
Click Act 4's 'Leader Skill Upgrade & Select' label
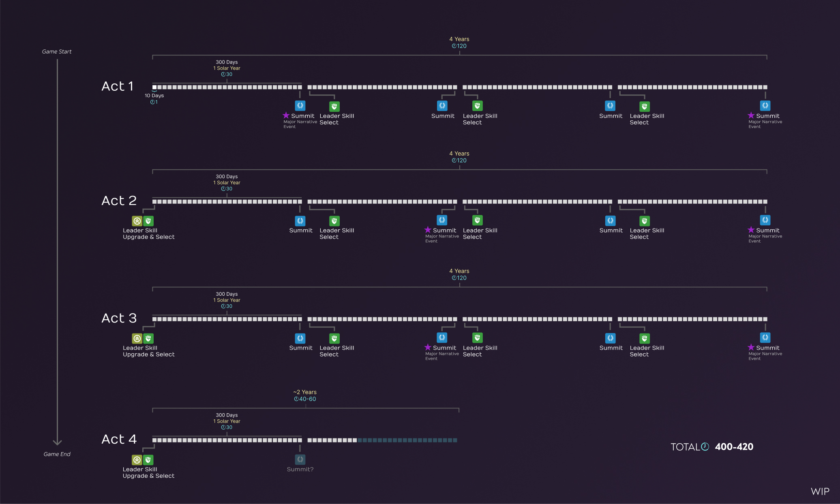pos(148,473)
